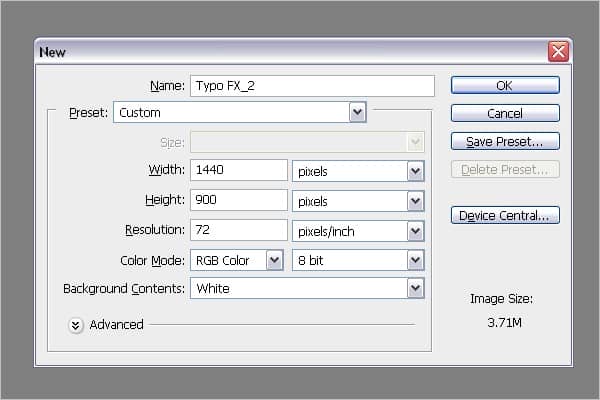
Task: Click the Advanced label text
Action: (x=116, y=325)
